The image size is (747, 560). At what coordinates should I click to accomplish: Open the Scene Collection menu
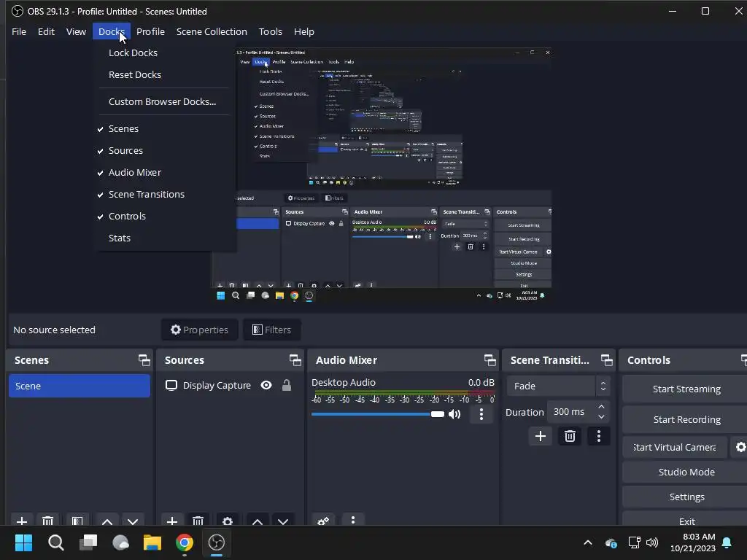[212, 31]
